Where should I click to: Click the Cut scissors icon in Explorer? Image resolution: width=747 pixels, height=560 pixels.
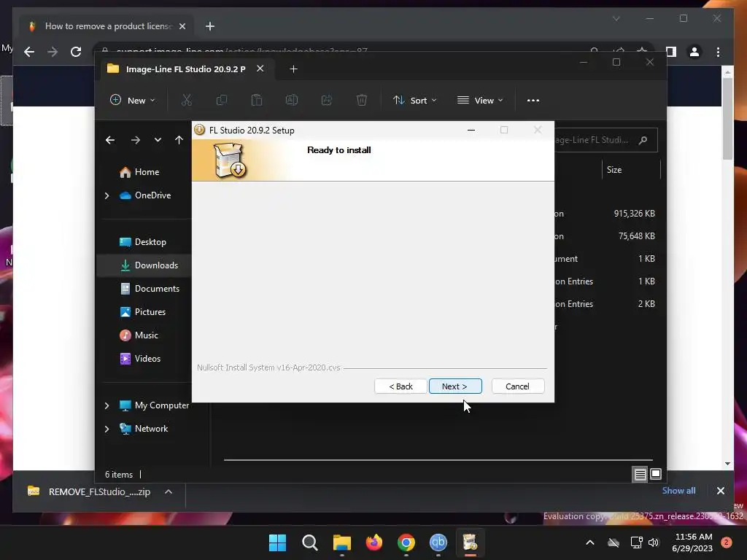[186, 100]
